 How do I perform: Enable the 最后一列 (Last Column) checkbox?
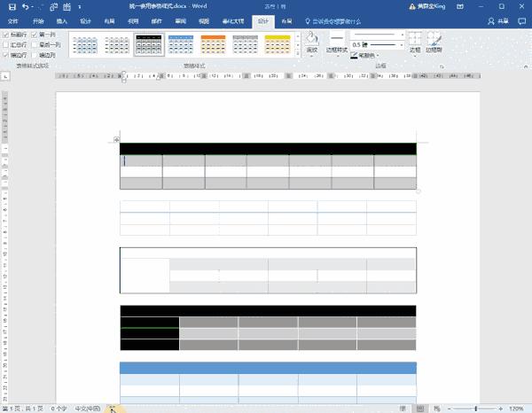tap(35, 45)
